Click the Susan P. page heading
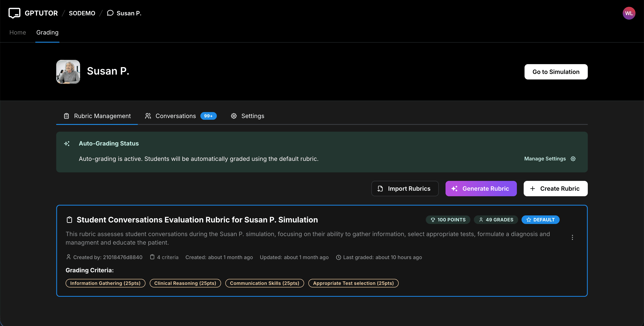The image size is (644, 326). (x=108, y=71)
